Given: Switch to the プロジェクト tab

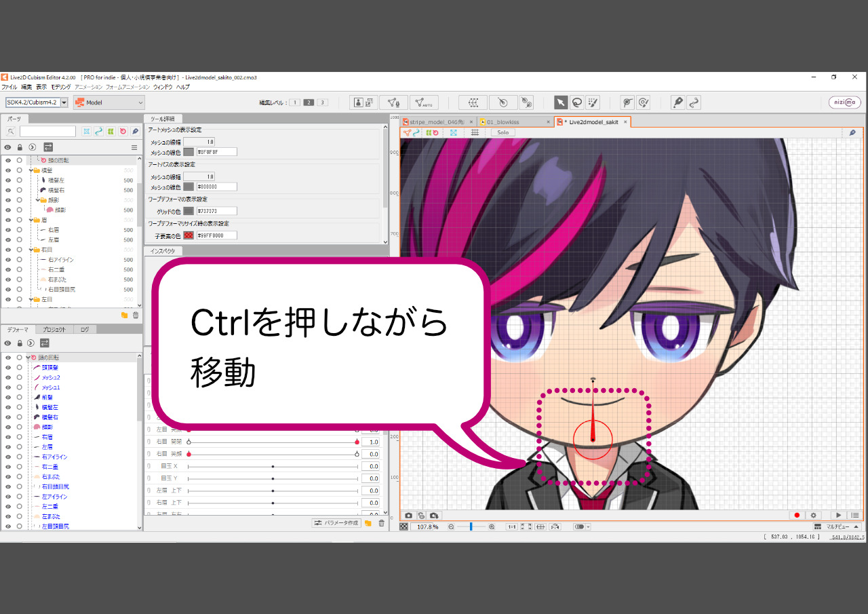Looking at the screenshot, I should click(x=54, y=329).
